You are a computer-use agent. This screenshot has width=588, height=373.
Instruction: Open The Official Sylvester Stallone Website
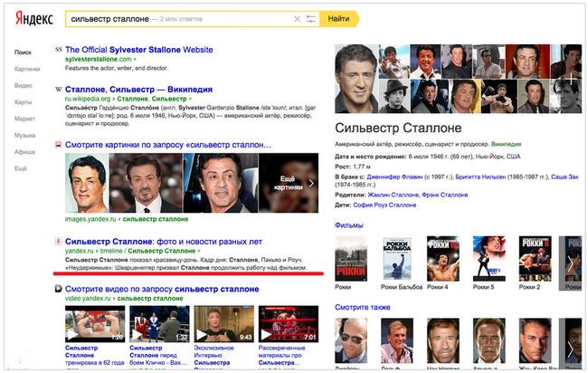click(x=138, y=50)
